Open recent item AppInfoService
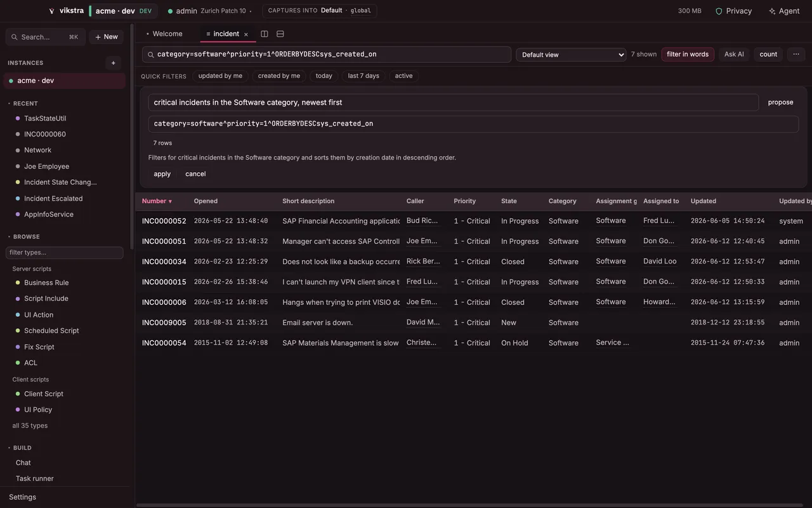The image size is (812, 508). tap(49, 215)
